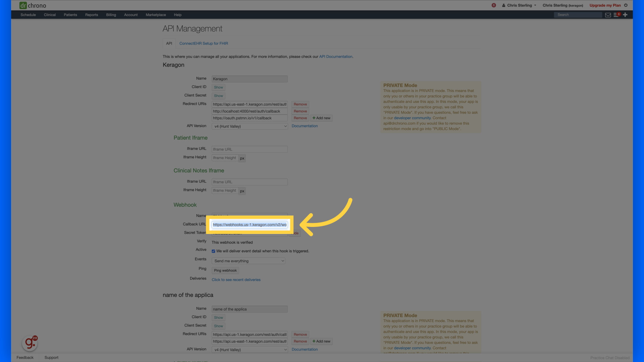The height and width of the screenshot is (362, 644).
Task: Click Patient Iframe URL input
Action: click(250, 149)
